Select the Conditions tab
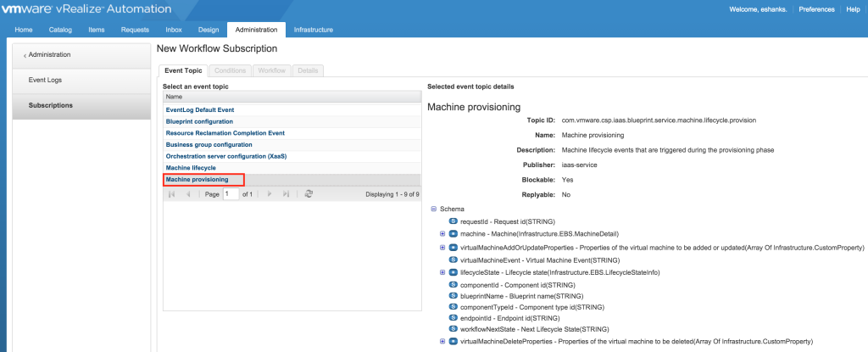This screenshot has width=868, height=352. pos(231,71)
